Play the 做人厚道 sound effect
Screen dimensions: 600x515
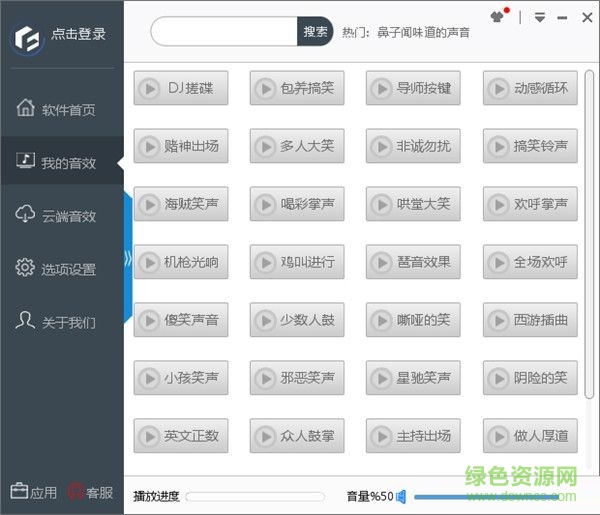tap(530, 436)
